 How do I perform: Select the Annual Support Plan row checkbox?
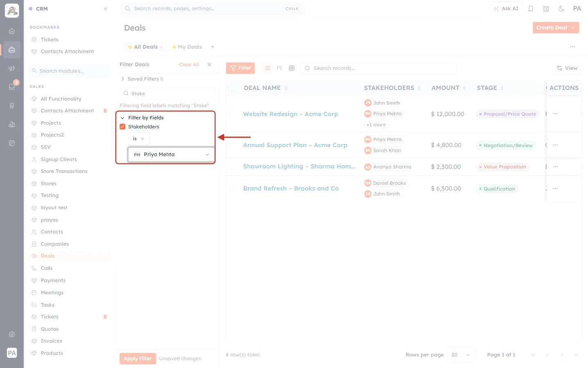click(232, 145)
